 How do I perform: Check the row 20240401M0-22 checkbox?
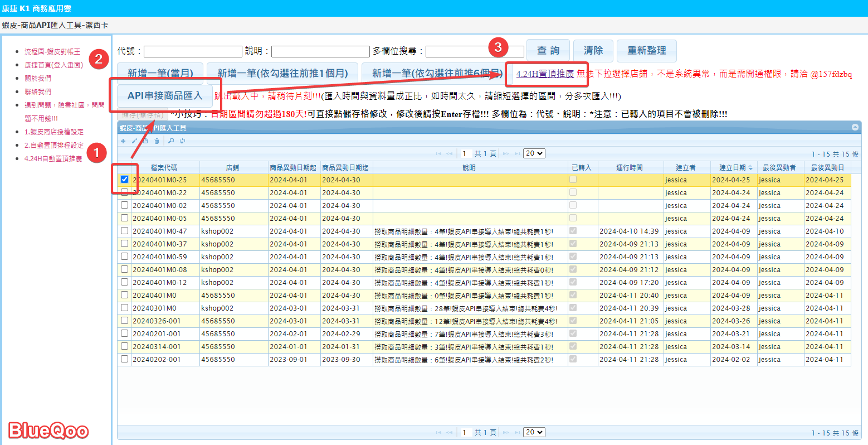click(x=125, y=192)
